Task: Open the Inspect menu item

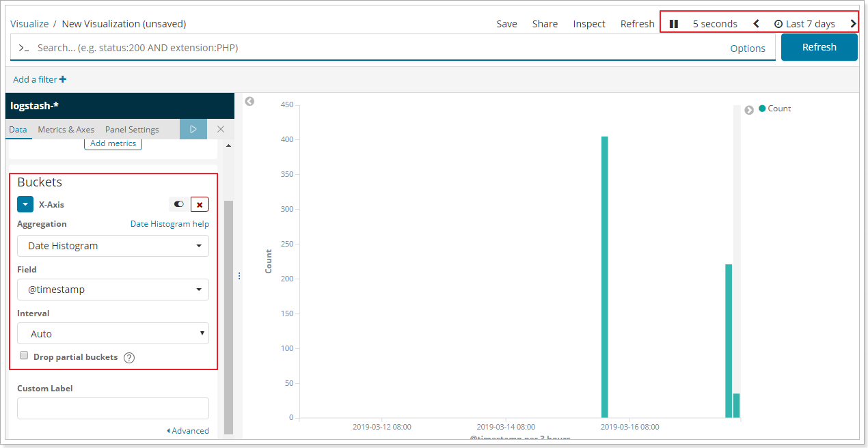Action: point(589,24)
